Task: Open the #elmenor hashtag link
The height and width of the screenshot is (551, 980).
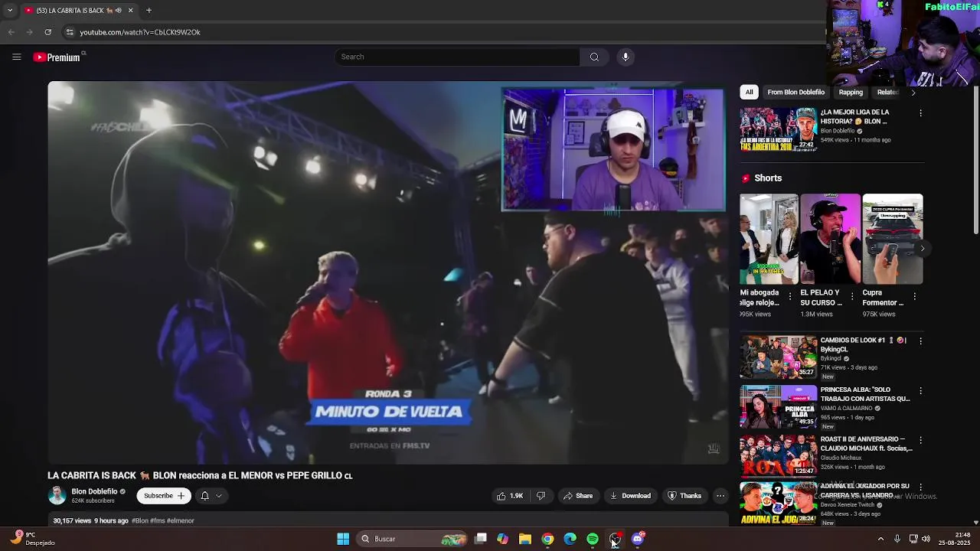Action: [x=181, y=520]
